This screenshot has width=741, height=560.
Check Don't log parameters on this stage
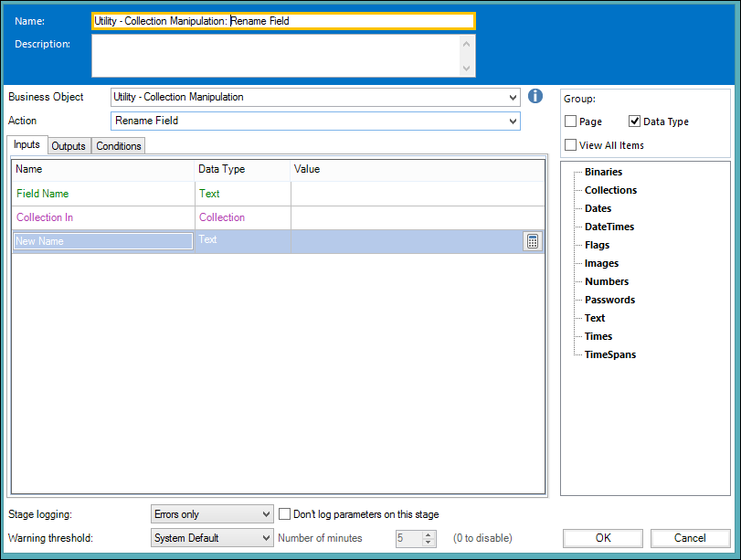285,514
